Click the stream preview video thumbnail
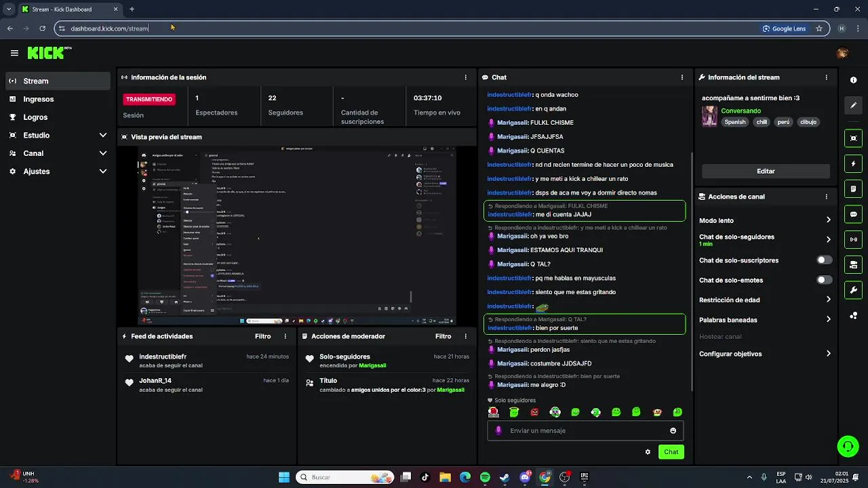 [x=297, y=236]
